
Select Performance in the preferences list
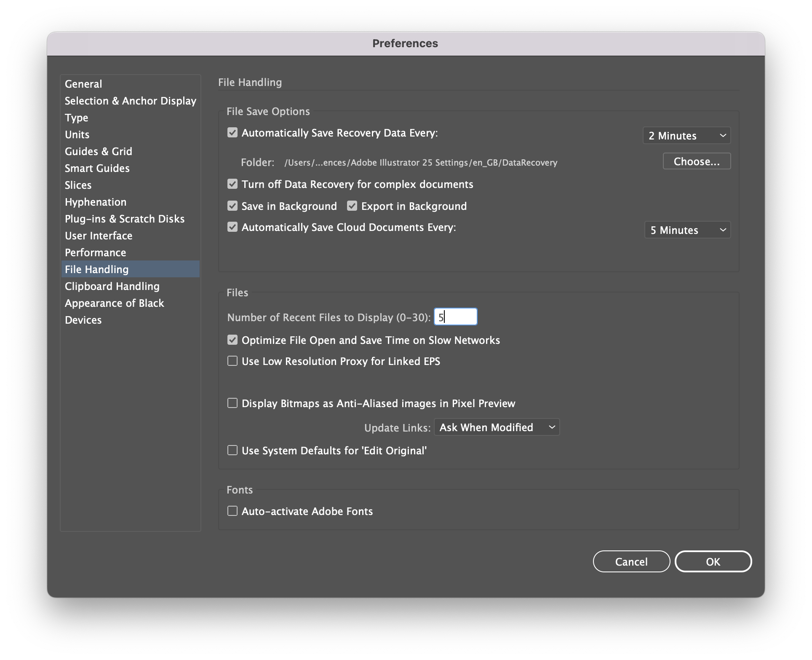(96, 252)
